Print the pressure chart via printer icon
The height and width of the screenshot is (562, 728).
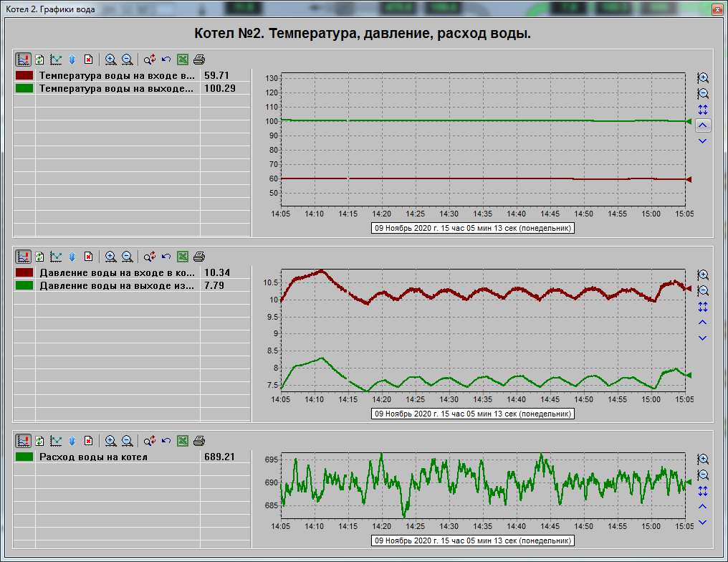click(199, 257)
